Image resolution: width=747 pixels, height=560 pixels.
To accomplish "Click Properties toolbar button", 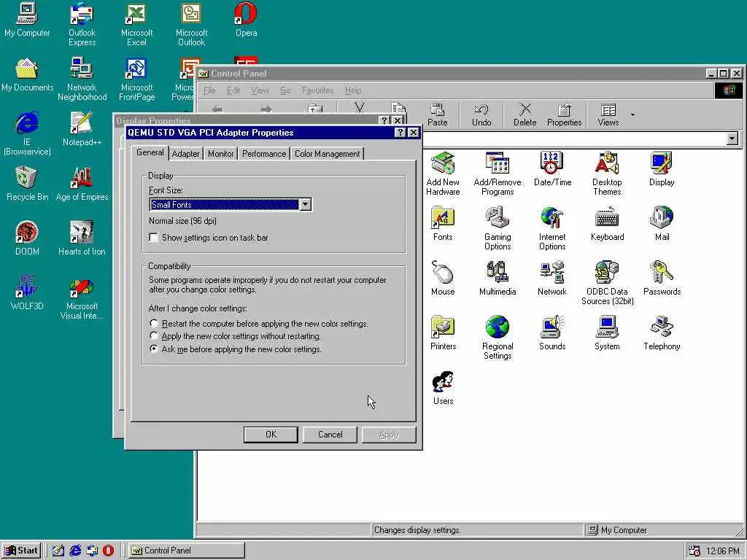I will pos(564,114).
